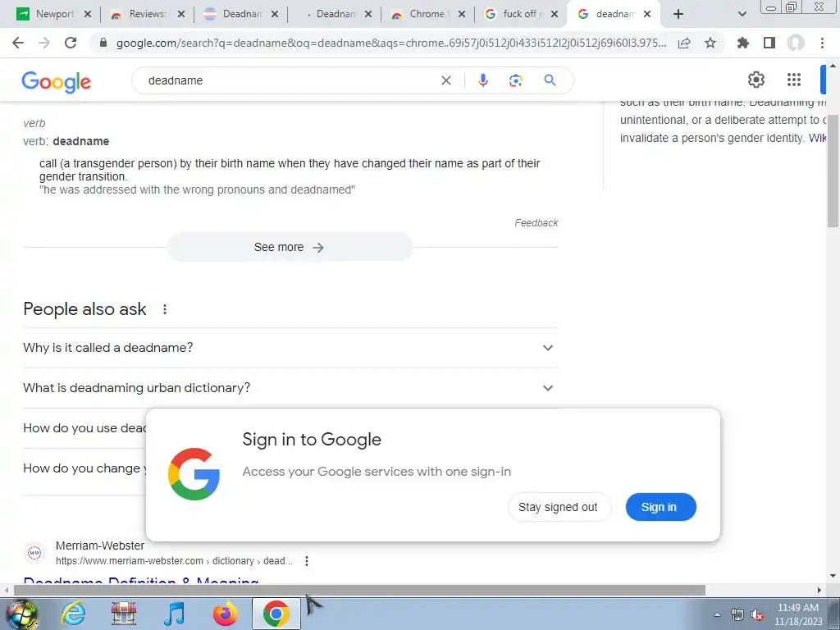Switch to the Reviews tab
Screen dimensions: 840x630
pyautogui.click(x=146, y=14)
